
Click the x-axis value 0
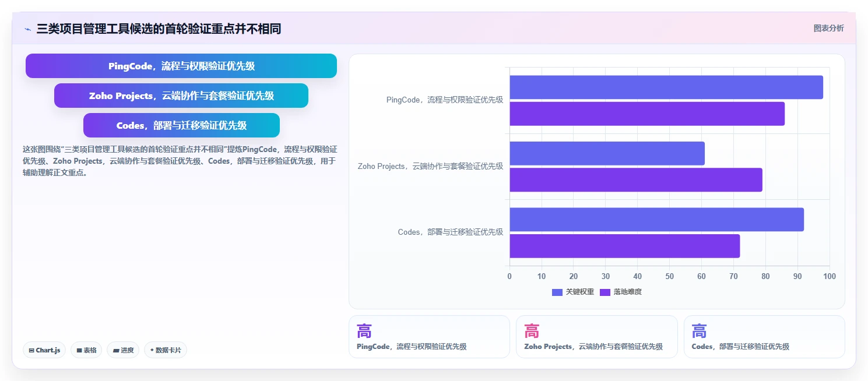509,276
